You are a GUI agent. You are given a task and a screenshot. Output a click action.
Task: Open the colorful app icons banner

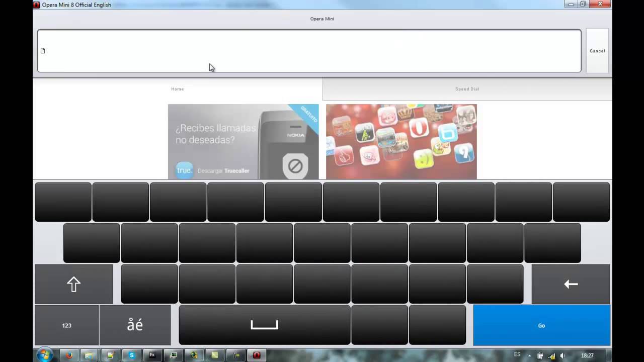click(x=401, y=141)
